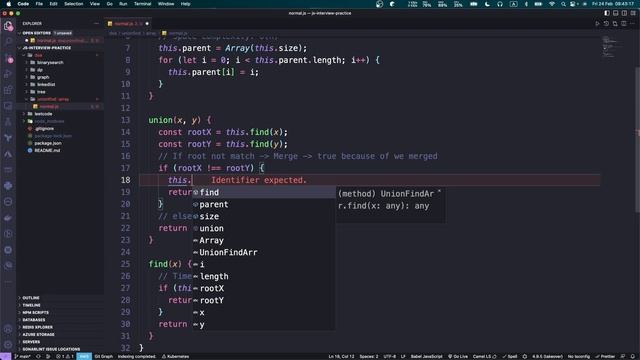Open the Manage gear icon in the activity bar

coord(8,345)
